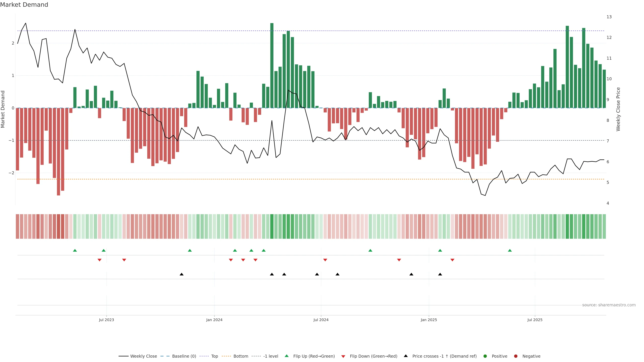The image size is (644, 362).
Task: Click the green Flip Up legend triangle
Action: pyautogui.click(x=287, y=356)
